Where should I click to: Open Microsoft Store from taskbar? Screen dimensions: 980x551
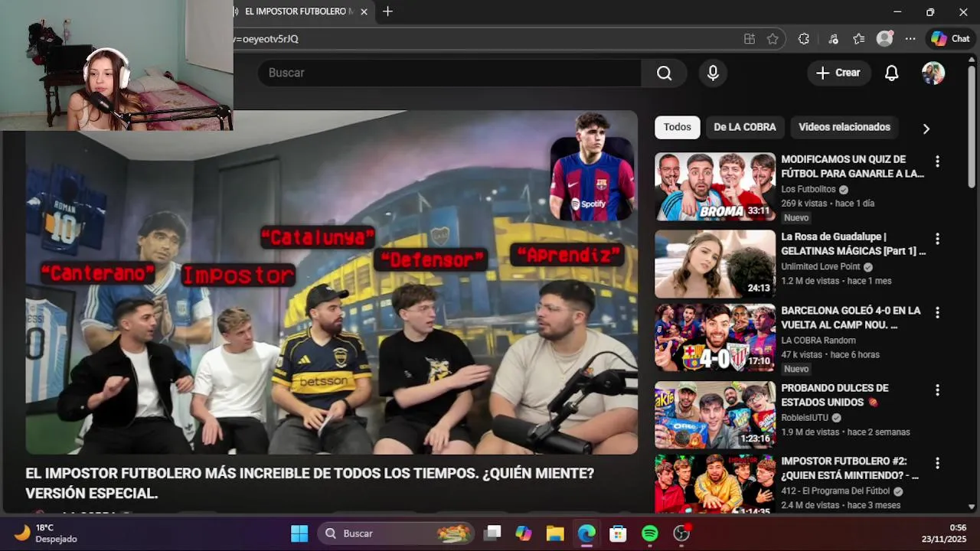618,533
